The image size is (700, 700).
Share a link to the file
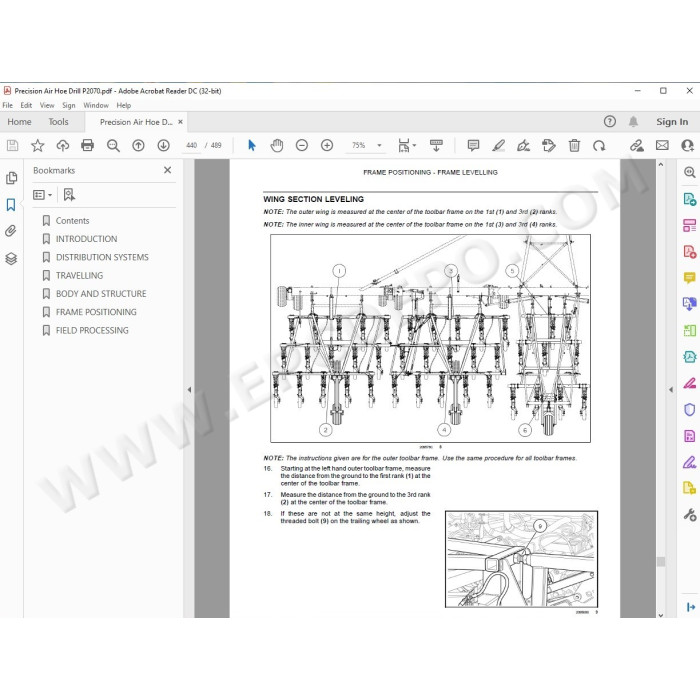[637, 146]
